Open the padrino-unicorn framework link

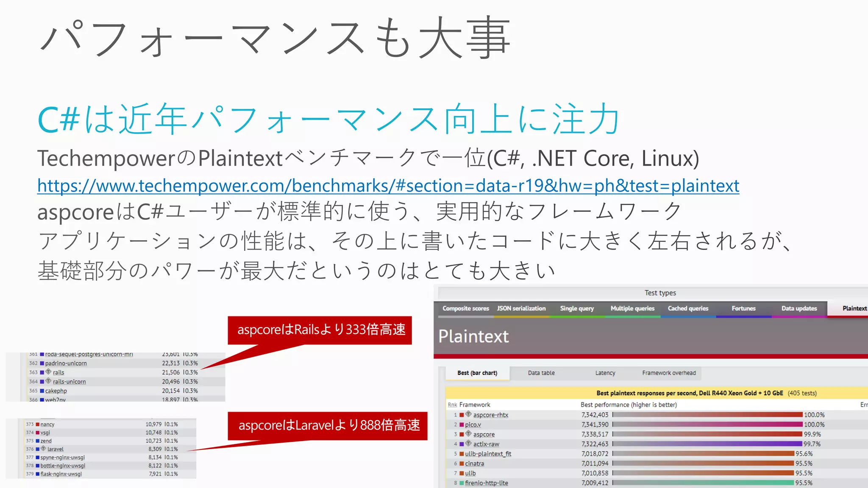tap(66, 363)
